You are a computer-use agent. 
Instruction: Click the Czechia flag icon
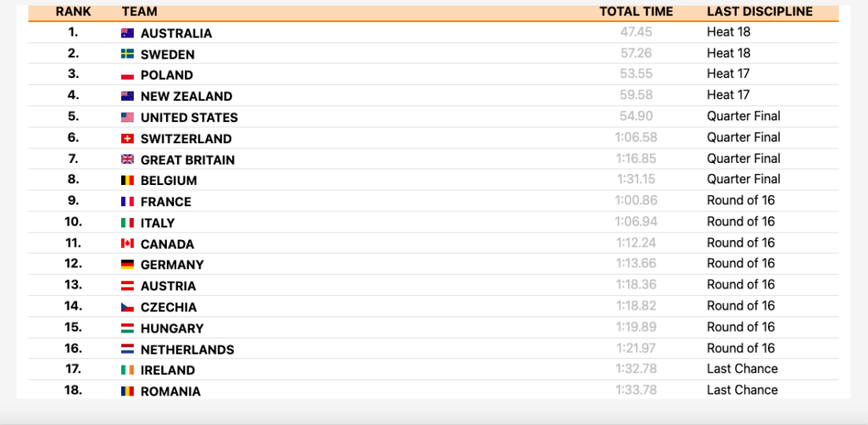tap(128, 307)
